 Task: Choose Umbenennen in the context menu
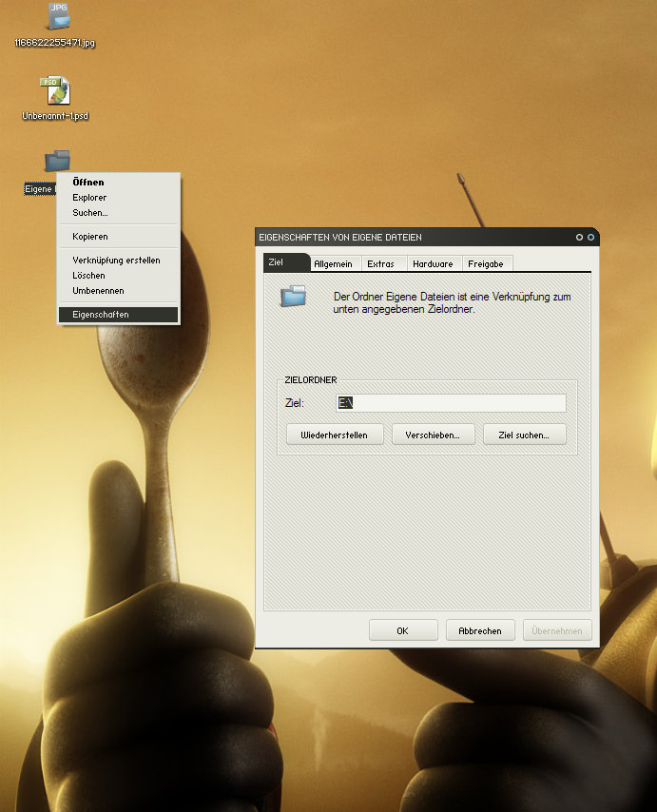(118, 291)
